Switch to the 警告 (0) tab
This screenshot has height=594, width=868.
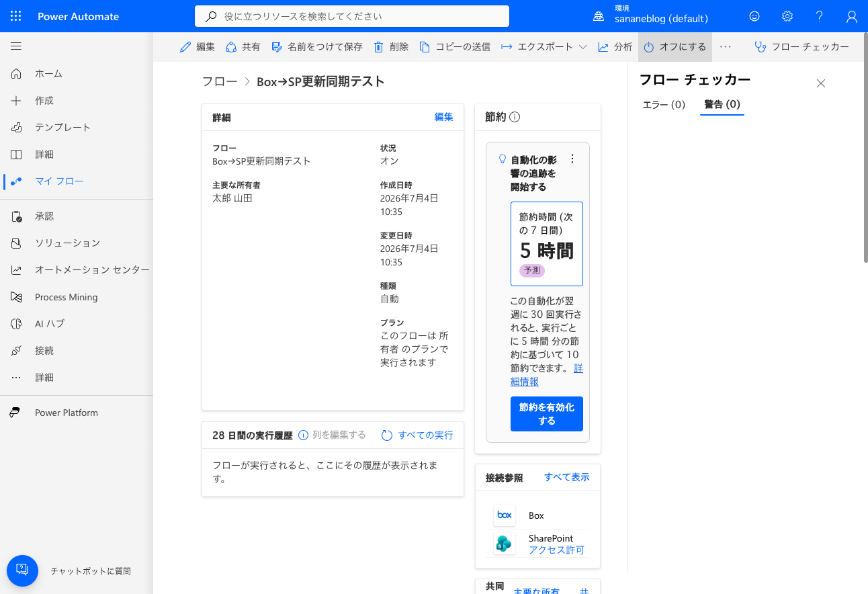722,105
